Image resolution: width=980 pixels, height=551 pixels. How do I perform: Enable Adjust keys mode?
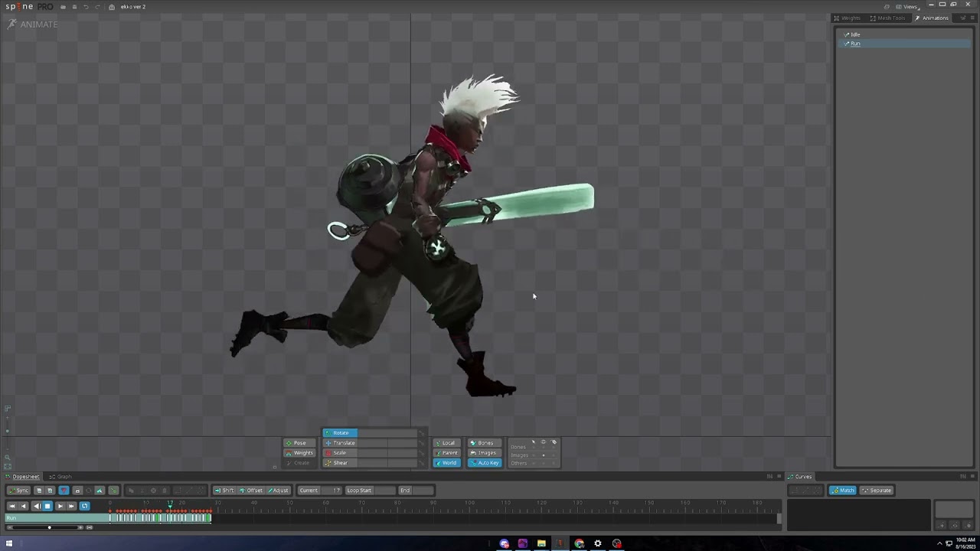coord(278,491)
